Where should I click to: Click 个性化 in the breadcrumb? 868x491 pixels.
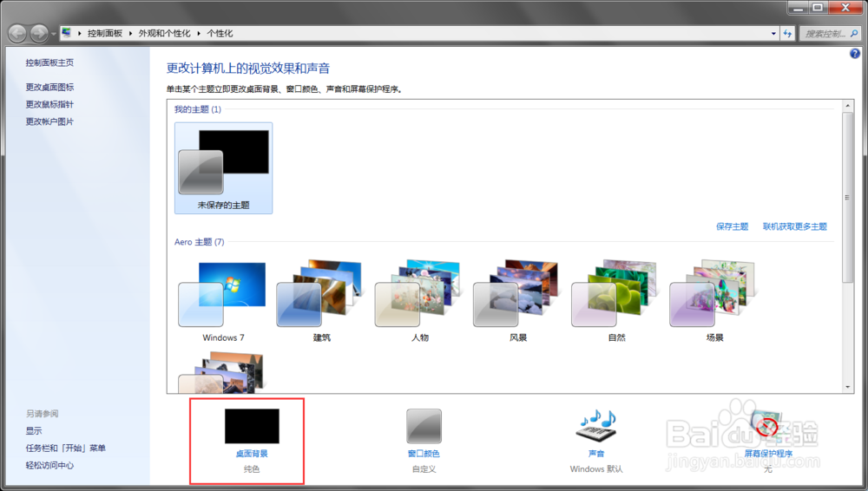(220, 33)
